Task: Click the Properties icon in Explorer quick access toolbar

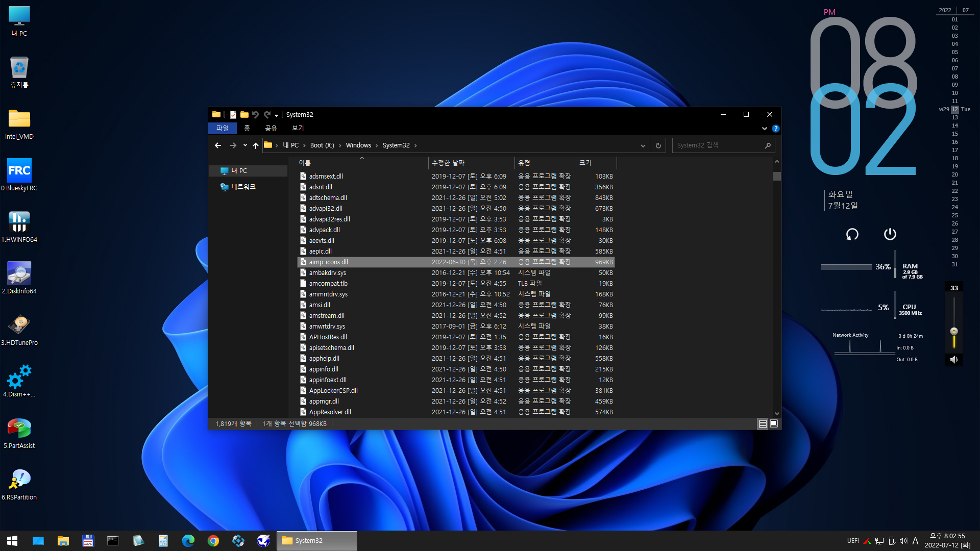Action: click(x=233, y=115)
